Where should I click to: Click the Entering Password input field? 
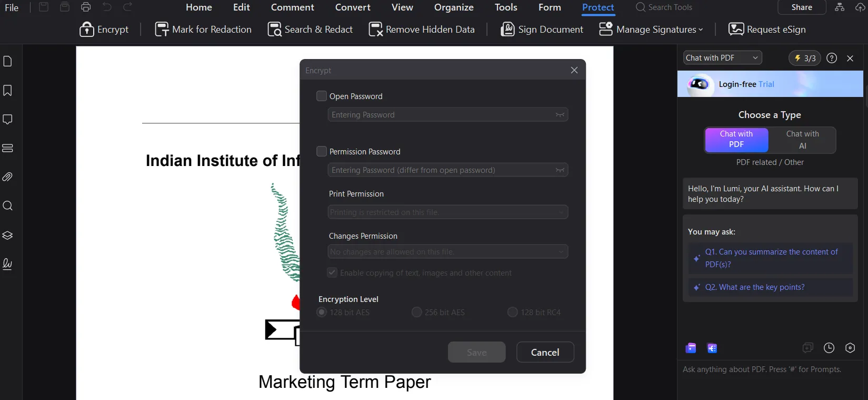tap(442, 115)
